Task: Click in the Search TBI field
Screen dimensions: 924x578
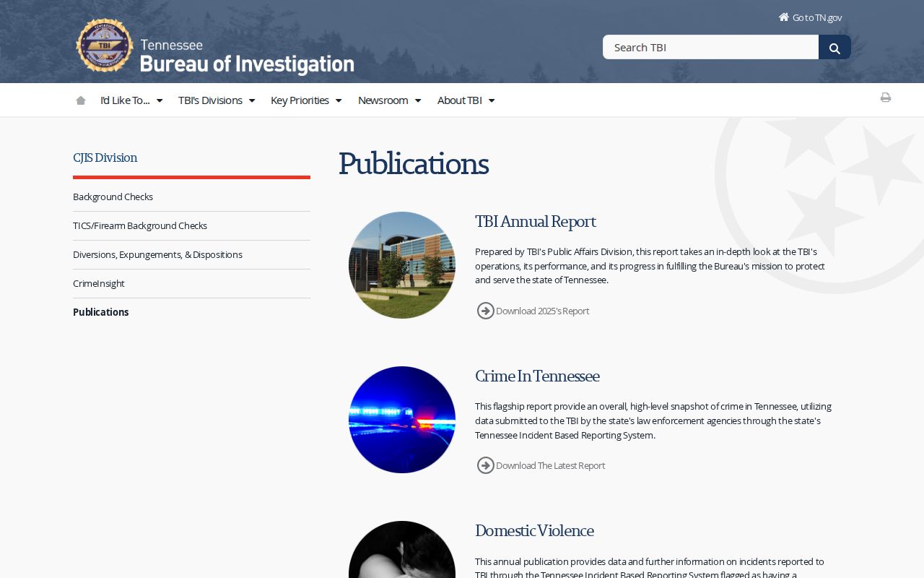Action: 710,47
